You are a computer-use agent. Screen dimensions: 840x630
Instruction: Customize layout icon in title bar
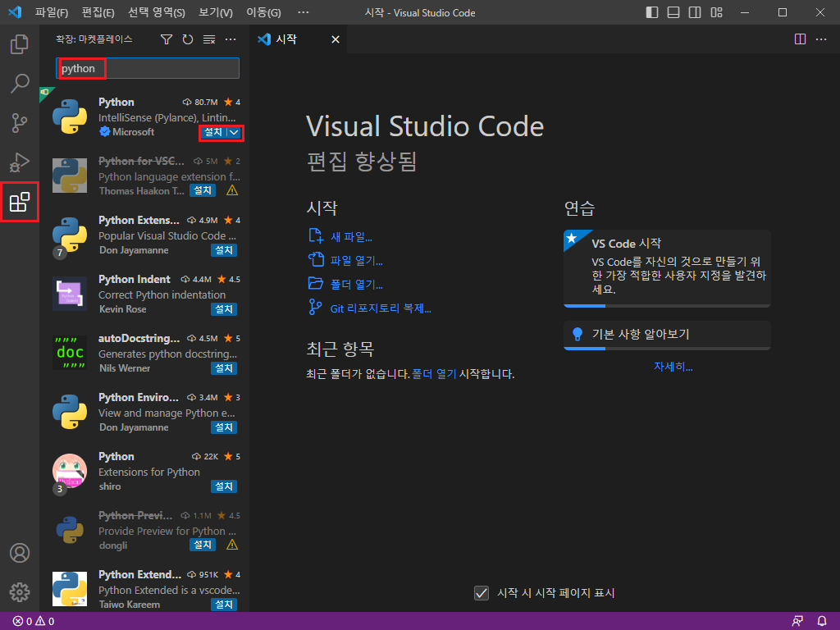coord(716,12)
